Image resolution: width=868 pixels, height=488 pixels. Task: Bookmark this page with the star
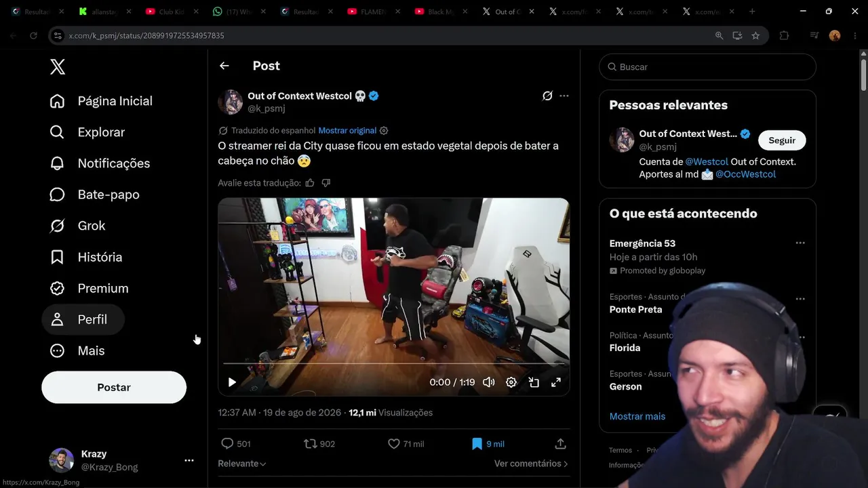coord(755,35)
